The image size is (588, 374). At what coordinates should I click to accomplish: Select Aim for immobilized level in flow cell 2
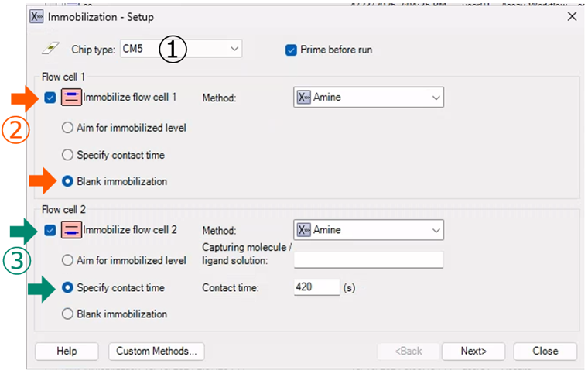pyautogui.click(x=67, y=260)
